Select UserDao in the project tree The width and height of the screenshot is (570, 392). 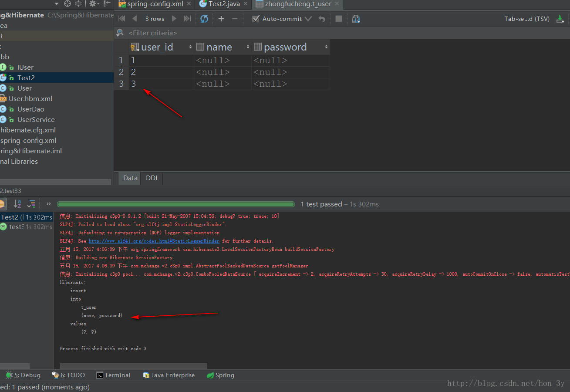tap(30, 109)
